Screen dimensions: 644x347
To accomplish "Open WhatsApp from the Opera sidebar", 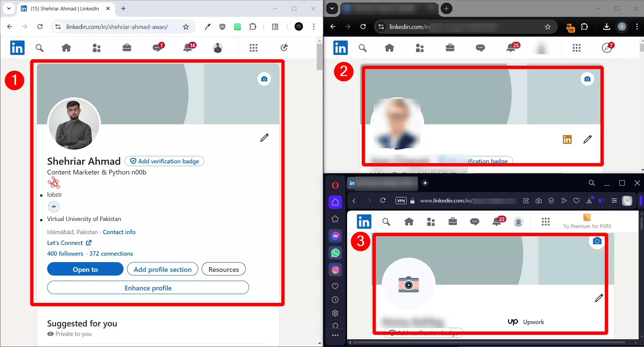I will click(335, 253).
